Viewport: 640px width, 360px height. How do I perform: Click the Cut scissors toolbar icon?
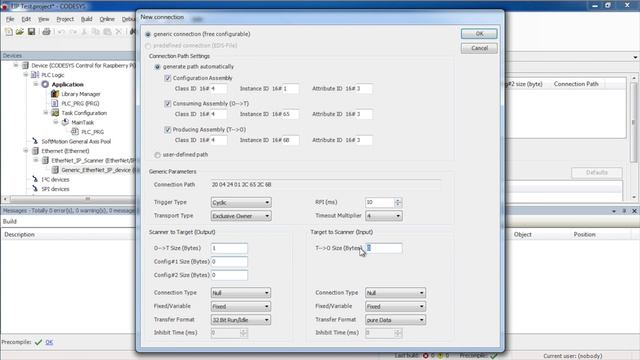84,31
